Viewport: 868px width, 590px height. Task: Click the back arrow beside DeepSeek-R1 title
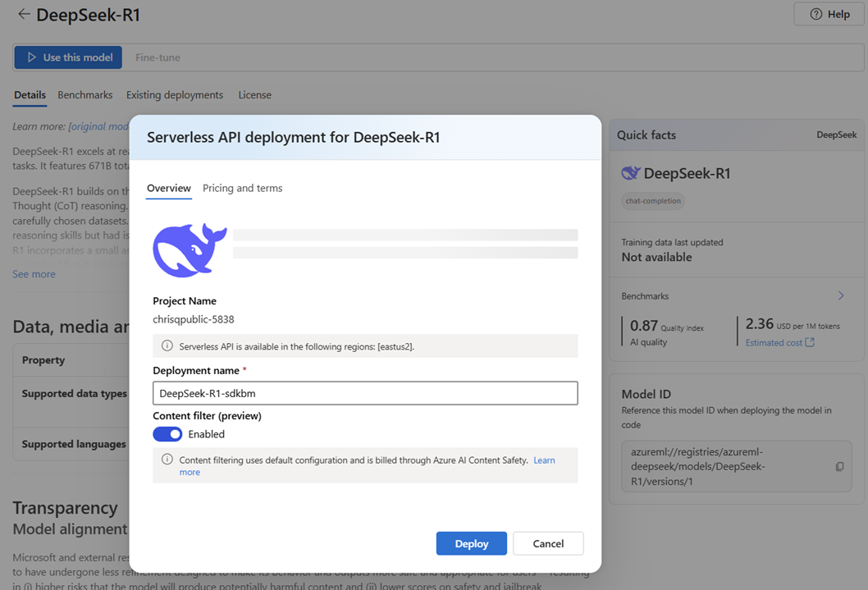23,15
